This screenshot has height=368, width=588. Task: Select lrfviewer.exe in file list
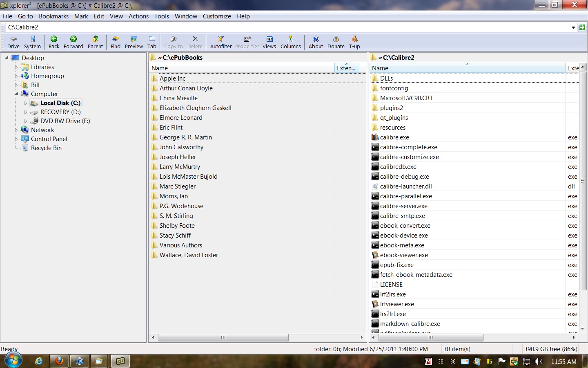point(397,304)
